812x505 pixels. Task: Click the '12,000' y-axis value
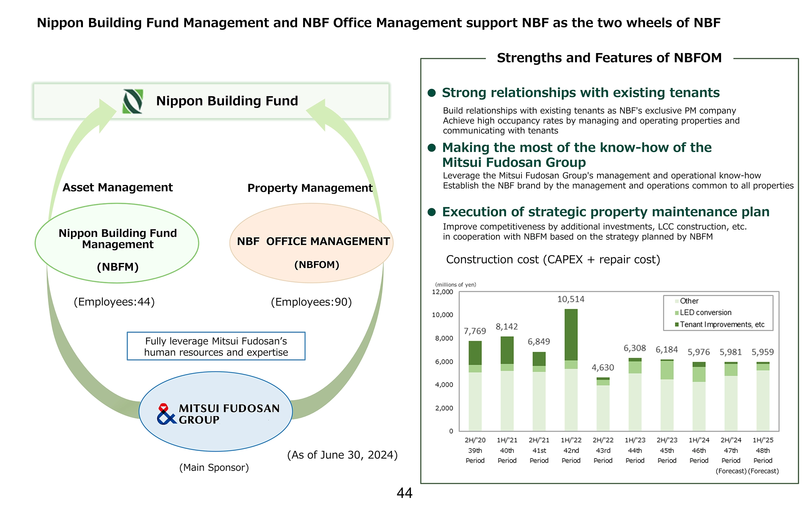(443, 292)
